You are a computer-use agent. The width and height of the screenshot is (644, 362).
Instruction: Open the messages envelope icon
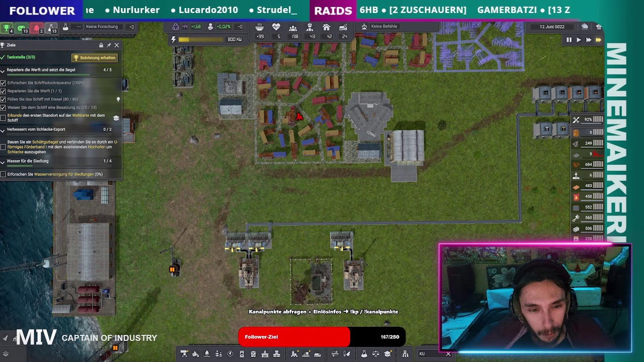point(22,28)
